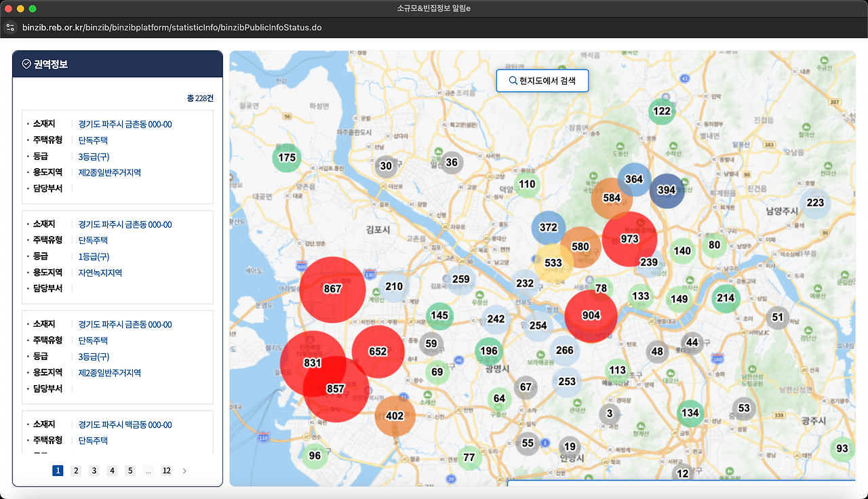Screen dimensions: 868x499
Task: Click the 현지도에서 검색 button
Action: point(542,81)
